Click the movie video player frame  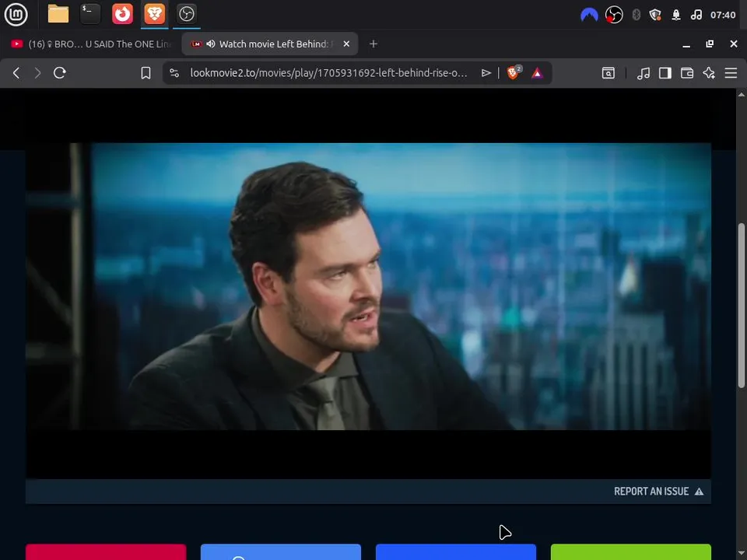[368, 287]
